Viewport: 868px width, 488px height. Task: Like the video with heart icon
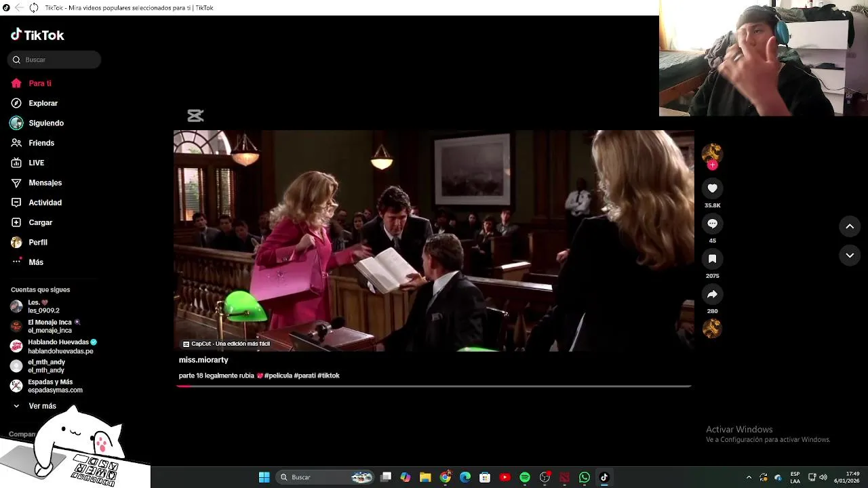tap(712, 188)
